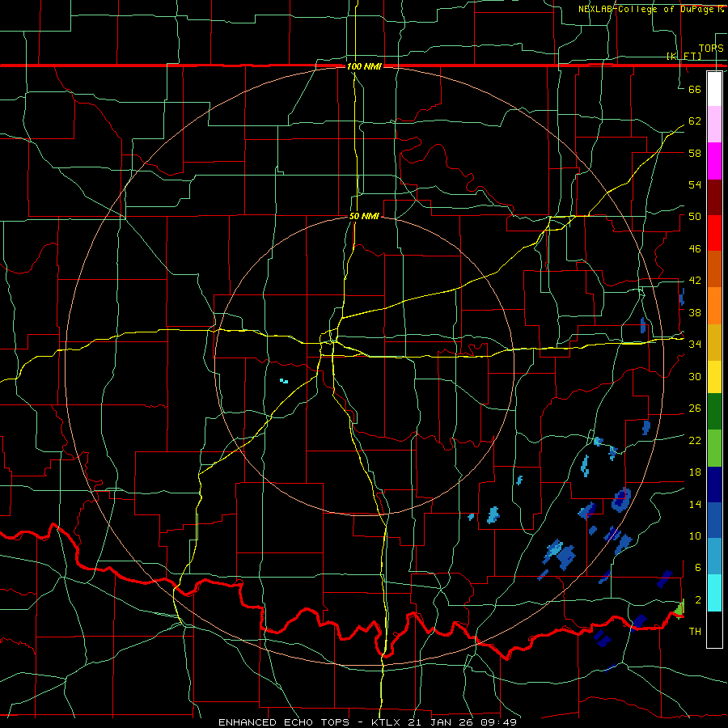Viewport: 728px width, 728px height.
Task: Select the 62 value on the legend
Action: pos(695,121)
